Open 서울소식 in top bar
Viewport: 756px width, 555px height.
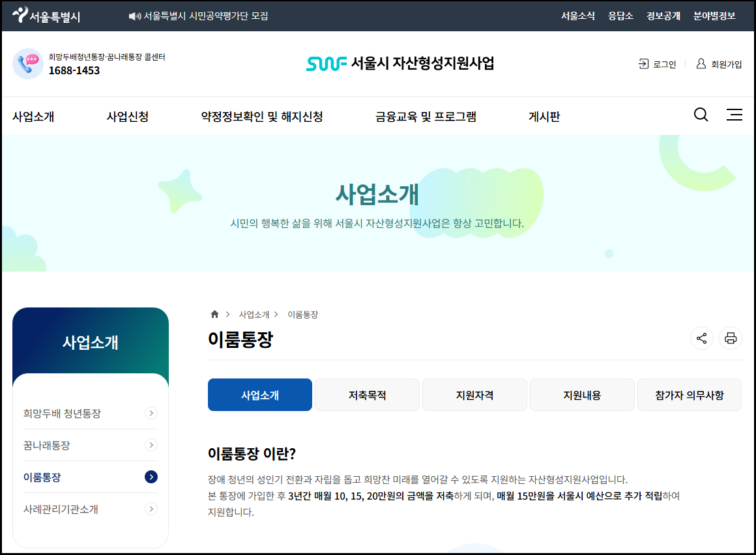pos(577,16)
